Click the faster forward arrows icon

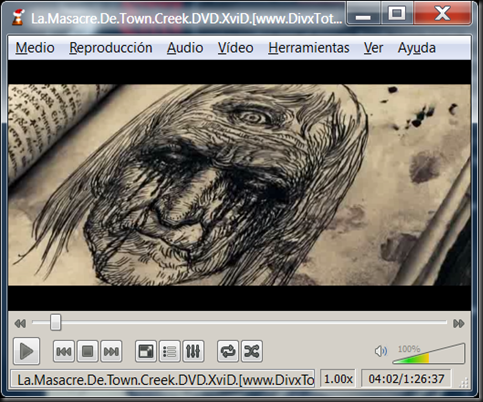tap(459, 323)
